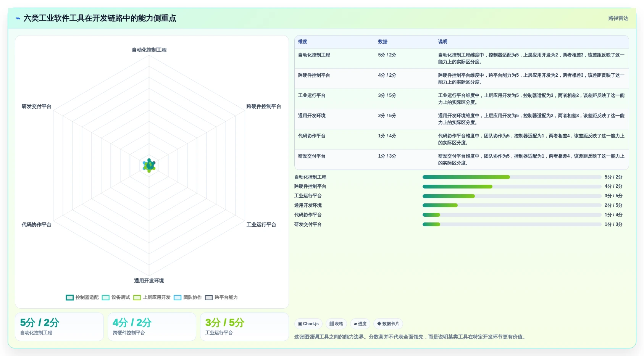Click the dashboard title 六类工业软件工具在开发链路中的能力侧重点
This screenshot has height=356, width=644.
click(x=100, y=18)
